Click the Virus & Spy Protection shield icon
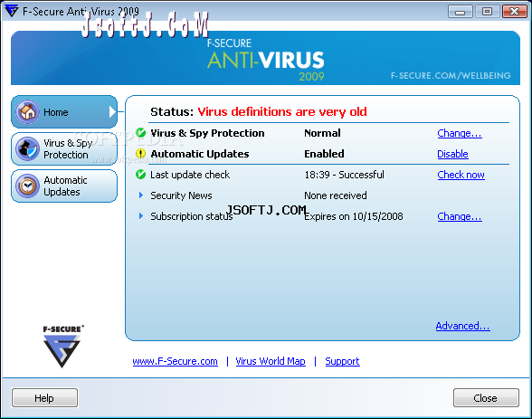Viewport: 532px width, 419px height. (x=27, y=149)
